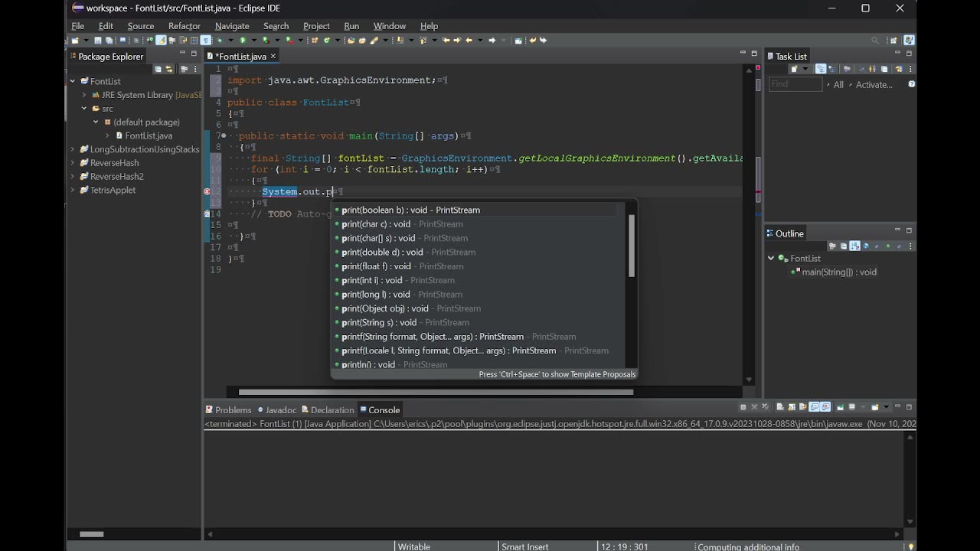
Task: Click the Back navigation arrow icon
Action: click(x=469, y=40)
